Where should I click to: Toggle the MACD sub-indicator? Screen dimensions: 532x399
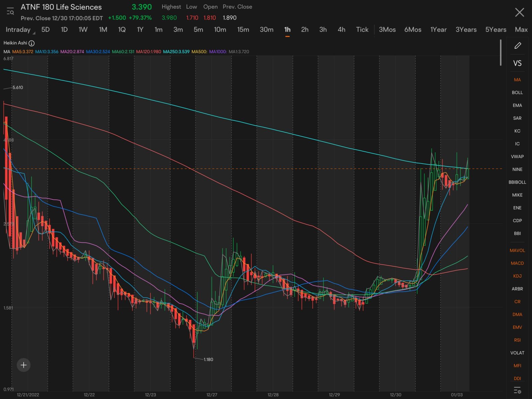tap(517, 263)
